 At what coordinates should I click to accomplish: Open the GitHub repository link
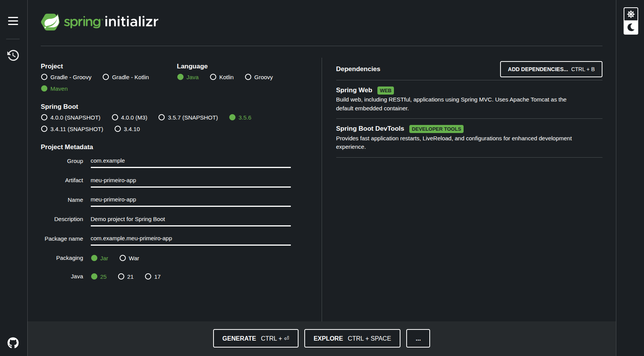click(x=13, y=343)
